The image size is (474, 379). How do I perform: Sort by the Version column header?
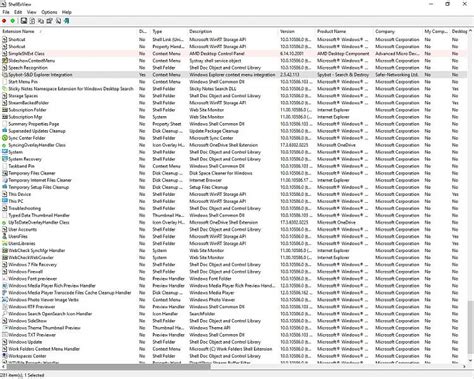click(x=297, y=31)
